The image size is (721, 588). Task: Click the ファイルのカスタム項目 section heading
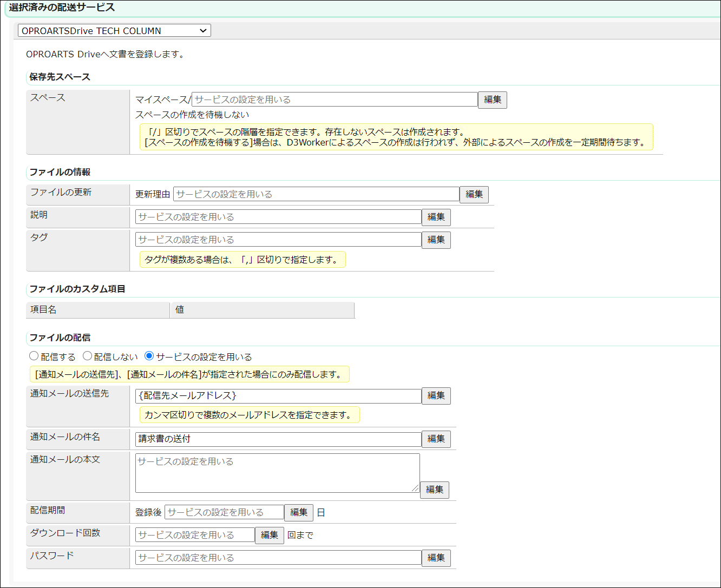(x=77, y=289)
